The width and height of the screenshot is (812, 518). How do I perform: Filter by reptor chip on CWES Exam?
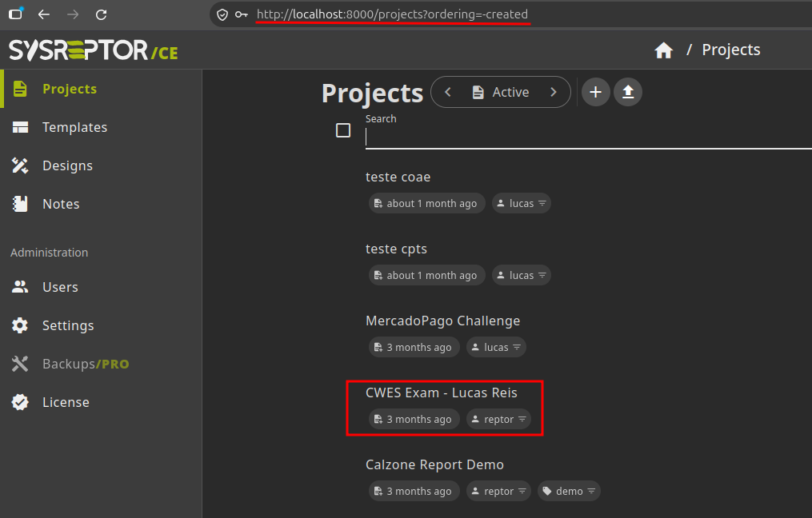[498, 419]
